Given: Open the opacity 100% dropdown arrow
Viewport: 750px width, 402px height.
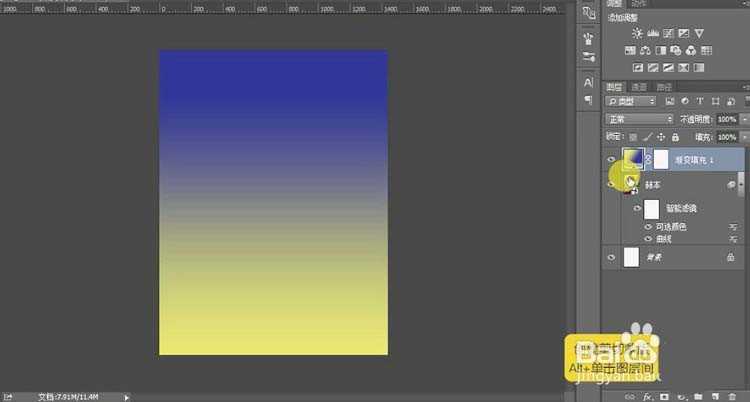Looking at the screenshot, I should [x=743, y=119].
